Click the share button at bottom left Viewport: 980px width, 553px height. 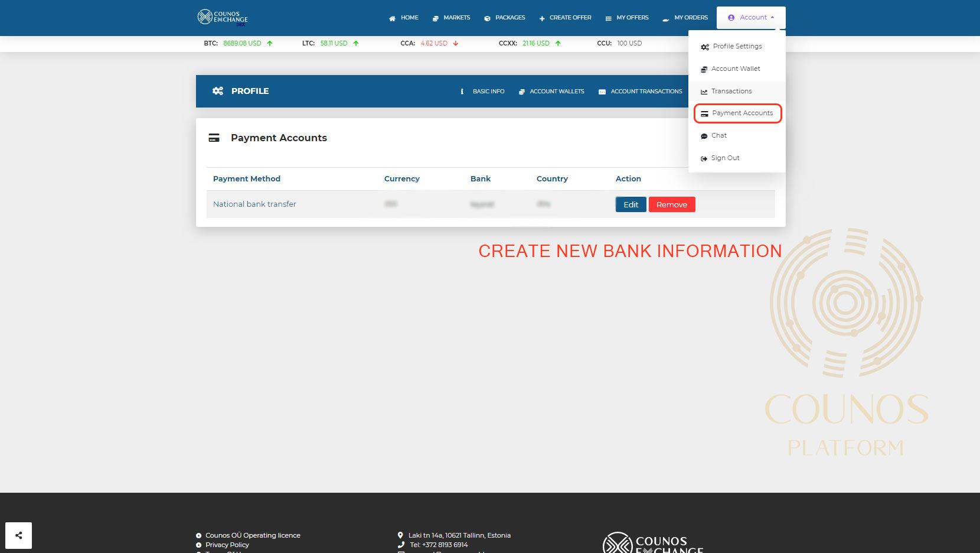(18, 535)
